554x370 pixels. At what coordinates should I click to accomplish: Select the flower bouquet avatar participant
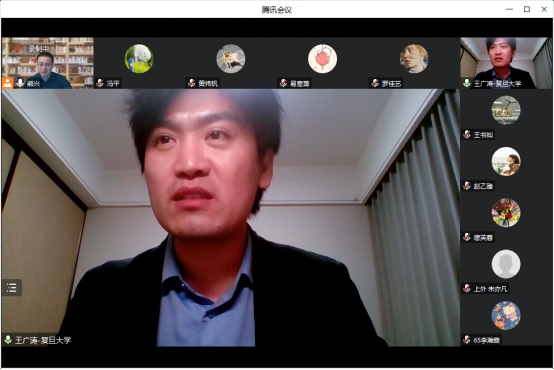[x=506, y=212]
